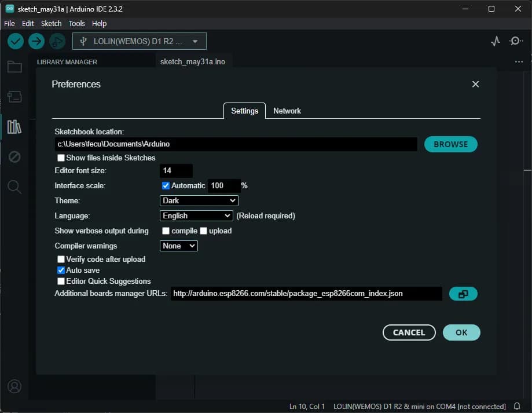532x413 pixels.
Task: Open the Boards Manager sidebar icon
Action: 14,96
